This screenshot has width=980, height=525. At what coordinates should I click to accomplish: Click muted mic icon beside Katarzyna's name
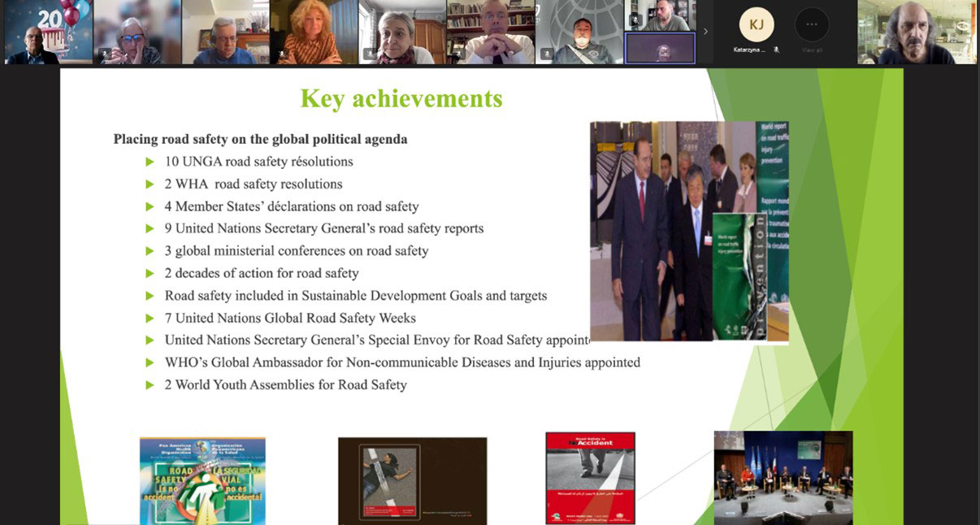tap(776, 50)
